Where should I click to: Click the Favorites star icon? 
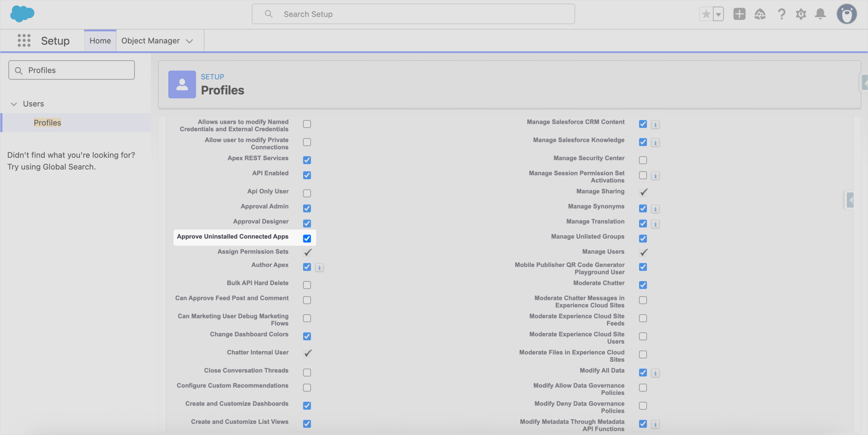pos(706,14)
